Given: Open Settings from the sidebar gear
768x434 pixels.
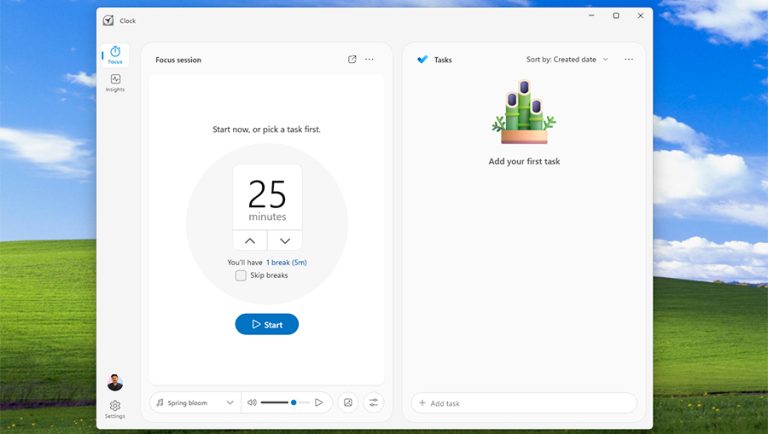Looking at the screenshot, I should coord(115,409).
